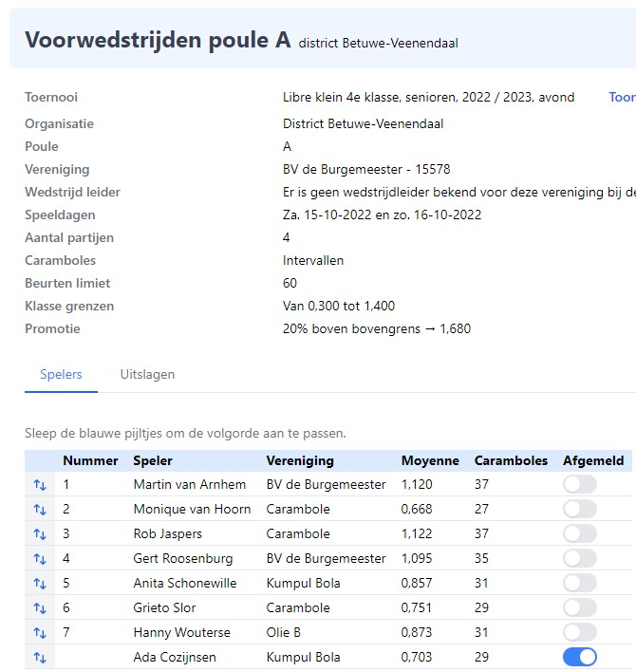Image resolution: width=636 pixels, height=672 pixels.
Task: Disable Afgemeld switch for Ada Cozijnsen
Action: [x=580, y=657]
